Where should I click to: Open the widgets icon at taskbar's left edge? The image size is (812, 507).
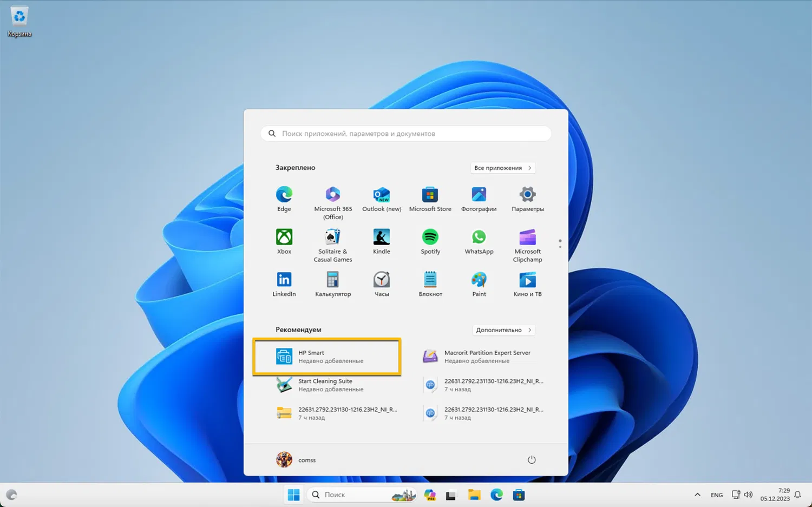point(11,495)
